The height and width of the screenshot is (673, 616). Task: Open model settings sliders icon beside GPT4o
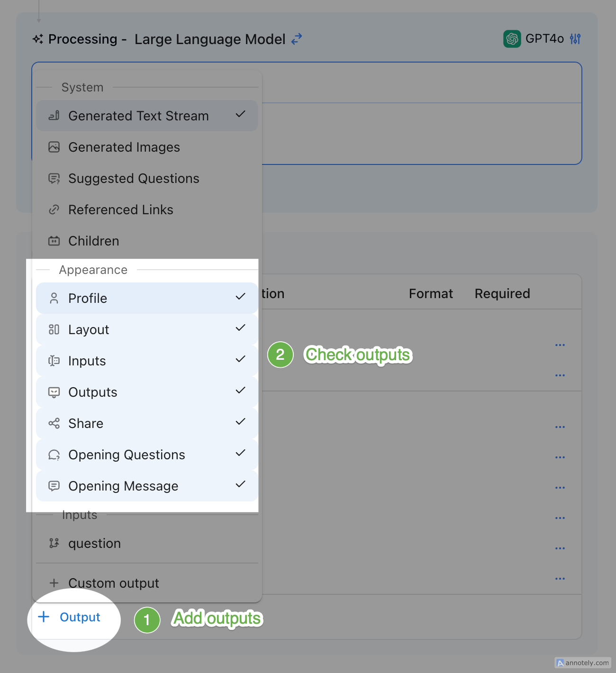point(575,39)
